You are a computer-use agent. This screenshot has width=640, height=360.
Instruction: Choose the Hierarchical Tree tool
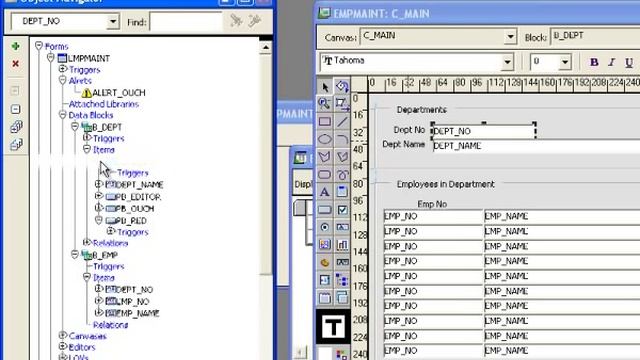tap(342, 280)
